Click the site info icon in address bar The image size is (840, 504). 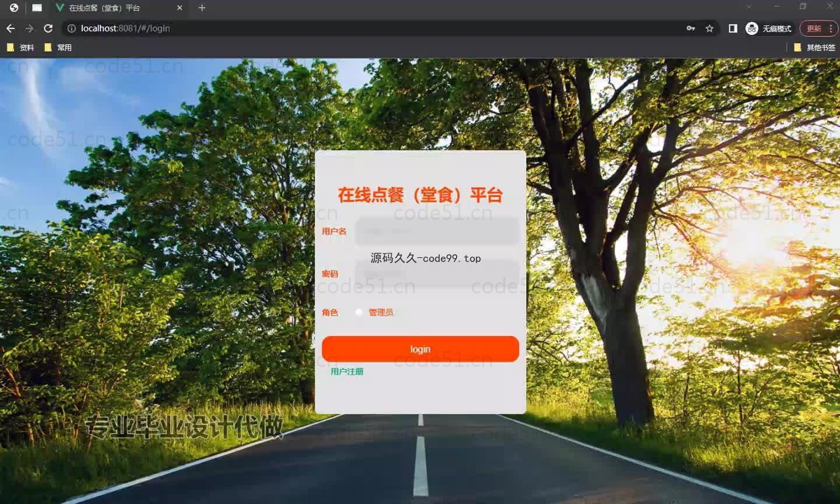click(x=71, y=28)
